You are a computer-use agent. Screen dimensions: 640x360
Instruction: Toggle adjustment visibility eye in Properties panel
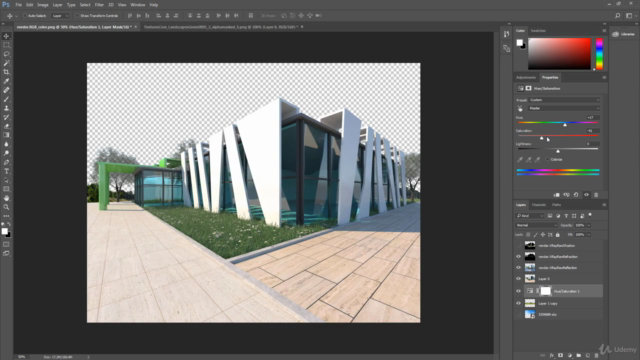(x=587, y=195)
